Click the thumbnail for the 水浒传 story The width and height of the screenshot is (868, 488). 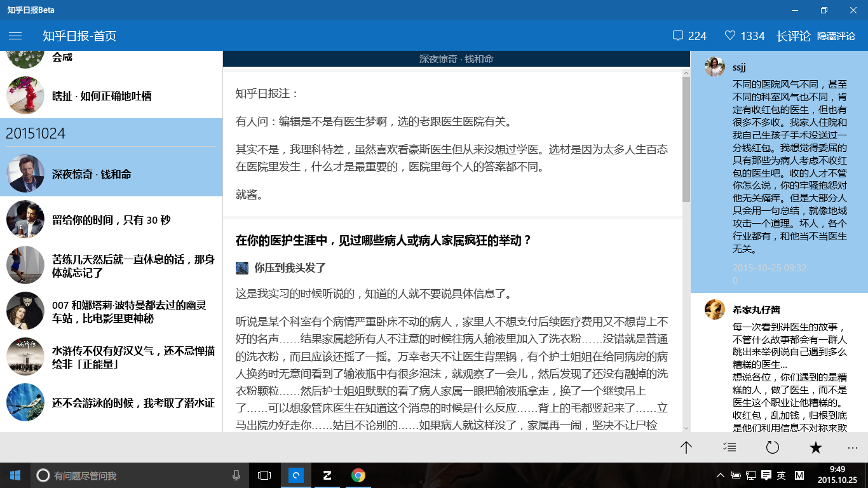(25, 357)
